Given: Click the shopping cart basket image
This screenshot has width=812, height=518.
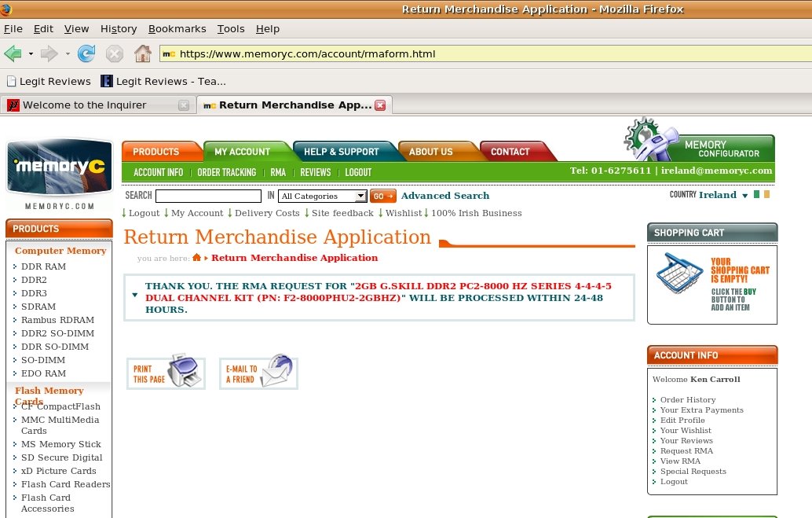Looking at the screenshot, I should [679, 274].
